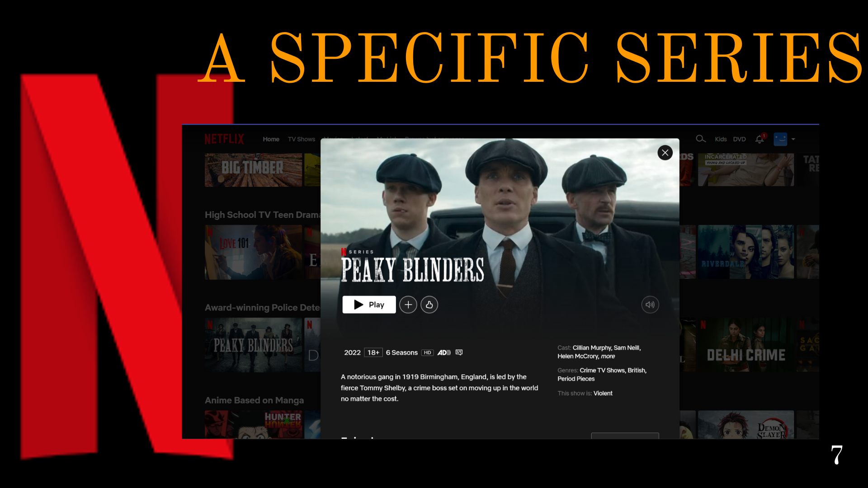This screenshot has height=488, width=868.
Task: Click the profile avatar icon
Action: point(780,139)
